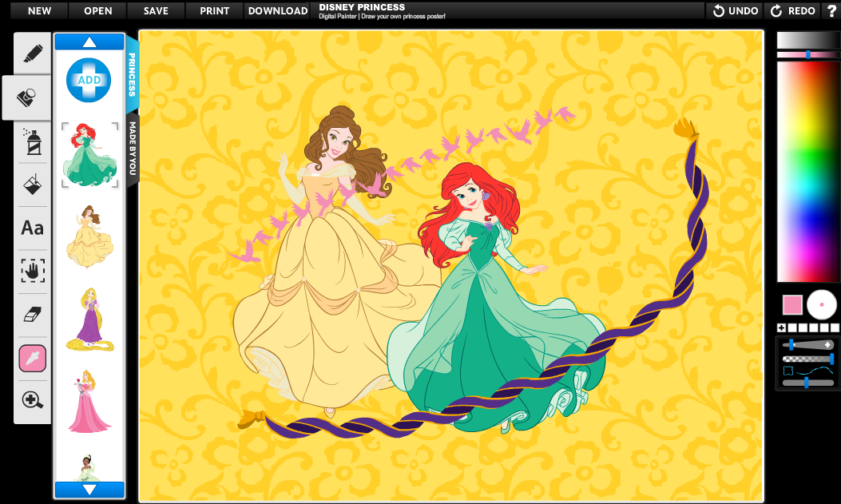Switch to the MADE BY YOU tab

coord(133,148)
